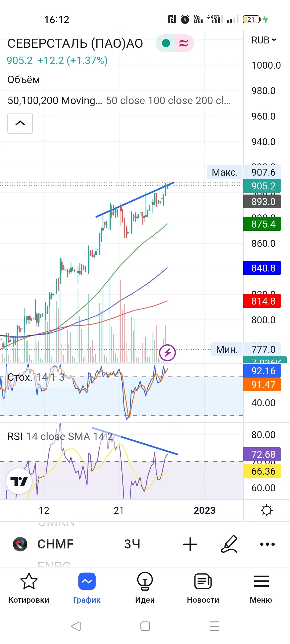290x644 pixels.
Task: Add indicator with the plus icon
Action: coord(190,544)
